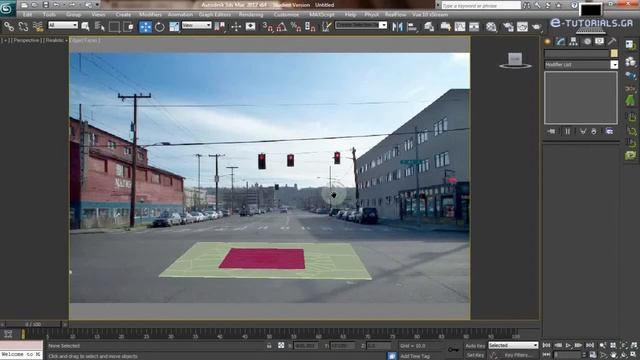The image size is (640, 360).
Task: Open the Edit menu
Action: (27, 15)
